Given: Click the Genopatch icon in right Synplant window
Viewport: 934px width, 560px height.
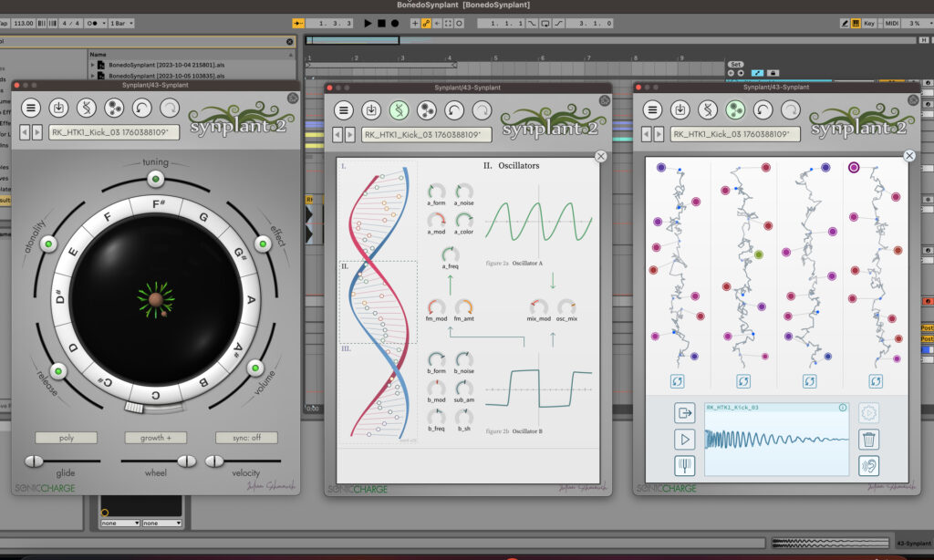Looking at the screenshot, I should 734,109.
